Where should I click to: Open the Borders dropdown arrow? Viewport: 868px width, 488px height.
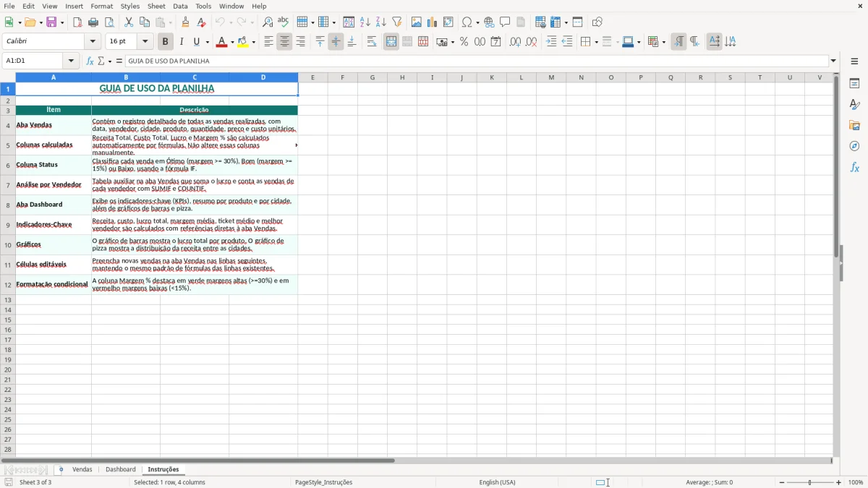596,42
